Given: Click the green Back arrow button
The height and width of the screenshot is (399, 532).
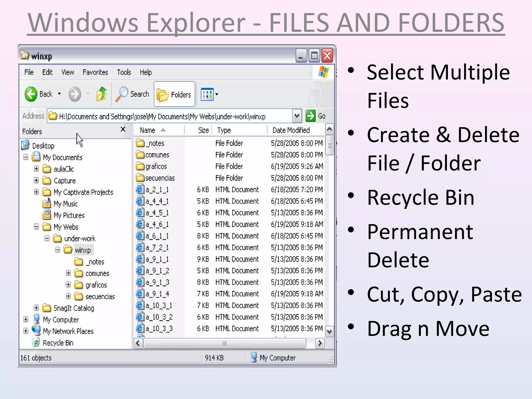Looking at the screenshot, I should 31,94.
